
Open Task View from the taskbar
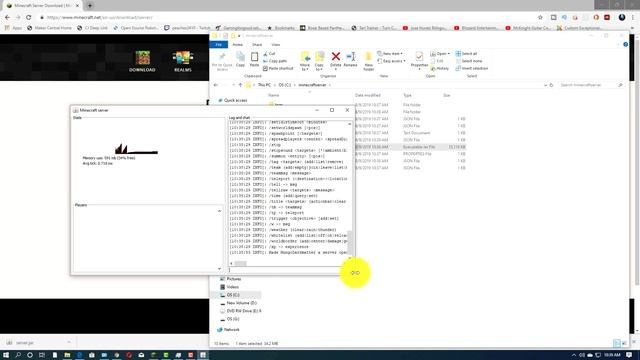pos(42,355)
